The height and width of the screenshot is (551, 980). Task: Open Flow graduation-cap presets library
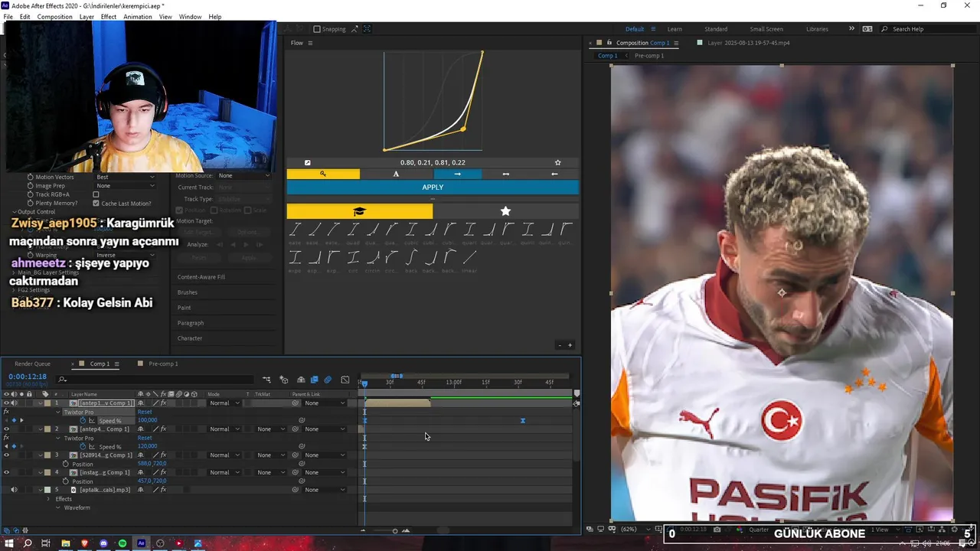[x=360, y=211]
